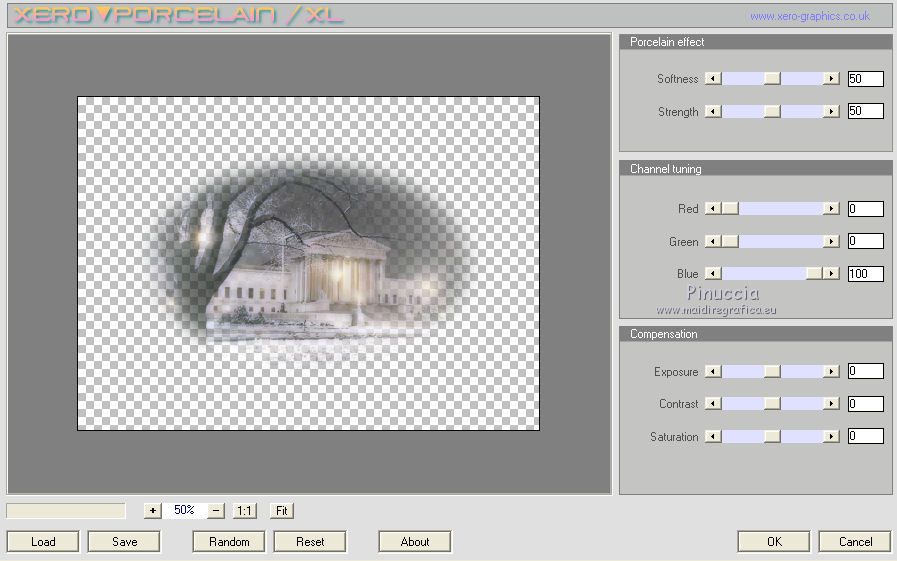Click the Red channel slider thumb
897x561 pixels.
coord(730,209)
